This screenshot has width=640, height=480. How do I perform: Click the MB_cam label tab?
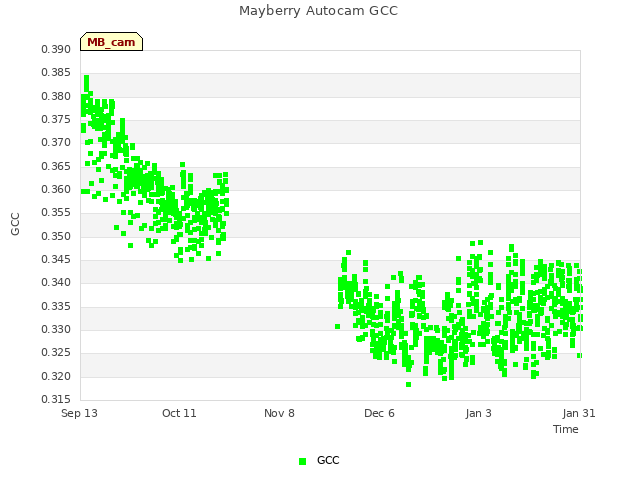[x=111, y=42]
